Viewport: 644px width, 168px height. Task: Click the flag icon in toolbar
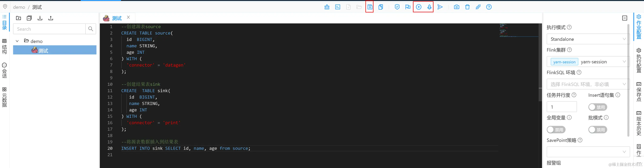pyautogui.click(x=408, y=7)
